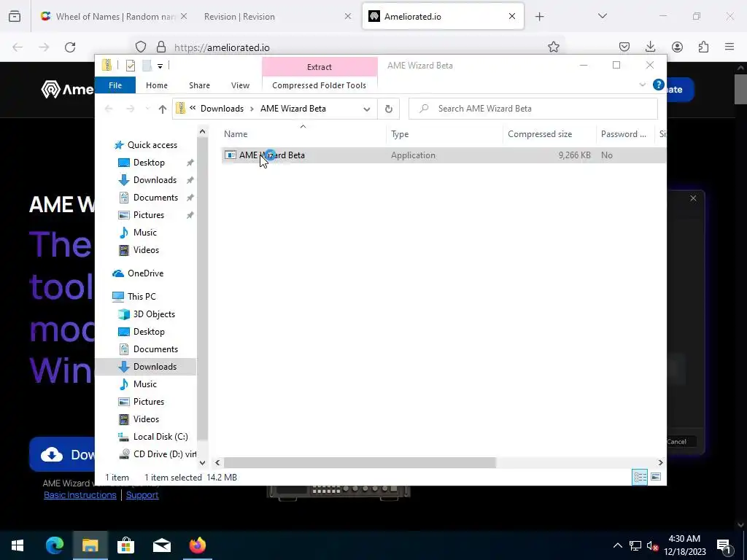
Task: List all tabs dropdown arrow
Action: coord(602,16)
